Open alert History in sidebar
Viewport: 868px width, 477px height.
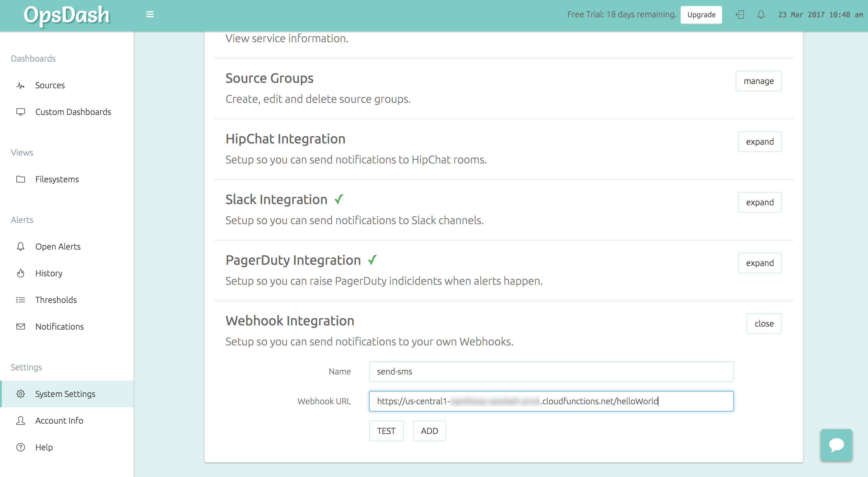pos(49,273)
